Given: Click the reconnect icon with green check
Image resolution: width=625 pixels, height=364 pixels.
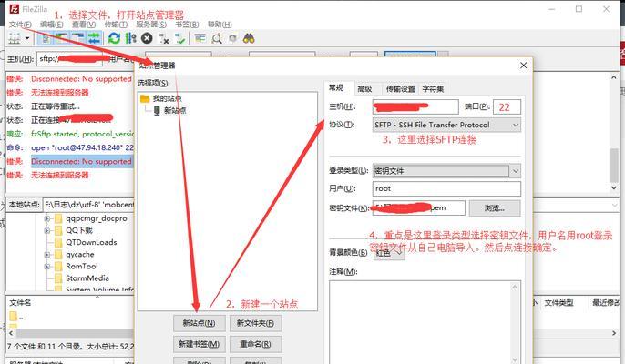Looking at the screenshot, I should 180,38.
